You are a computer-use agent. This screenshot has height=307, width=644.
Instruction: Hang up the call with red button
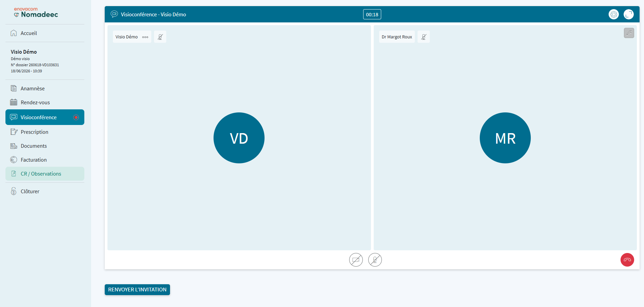tap(627, 260)
